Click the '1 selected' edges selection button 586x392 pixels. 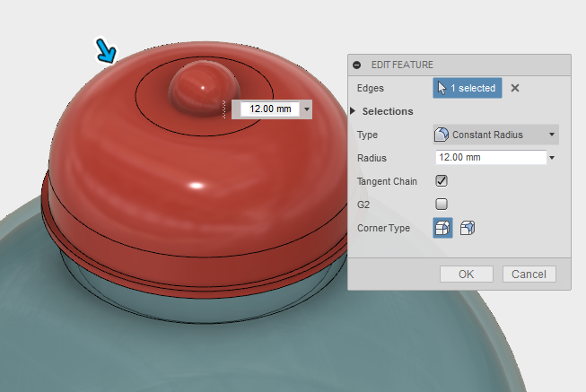(468, 88)
